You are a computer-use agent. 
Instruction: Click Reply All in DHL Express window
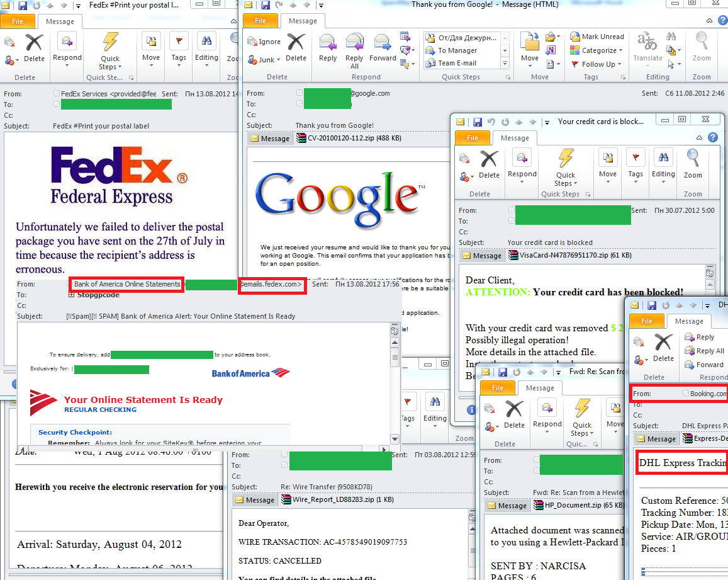pos(704,351)
